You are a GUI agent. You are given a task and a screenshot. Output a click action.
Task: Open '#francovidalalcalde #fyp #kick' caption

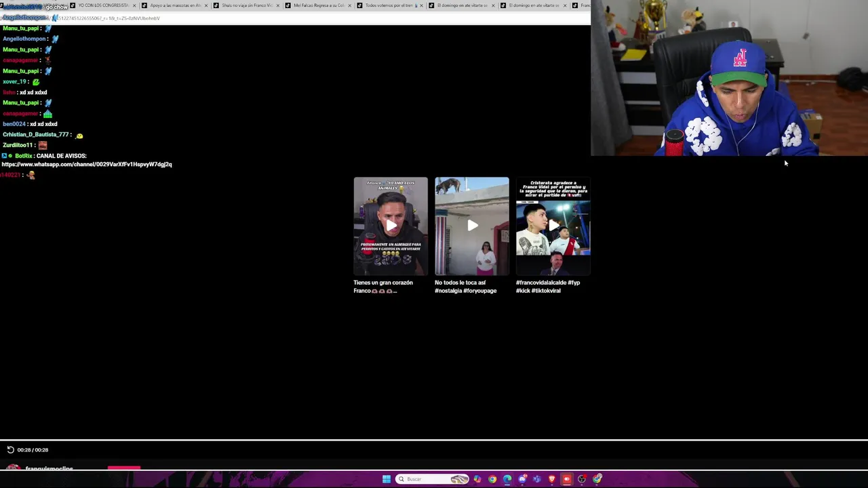(548, 287)
